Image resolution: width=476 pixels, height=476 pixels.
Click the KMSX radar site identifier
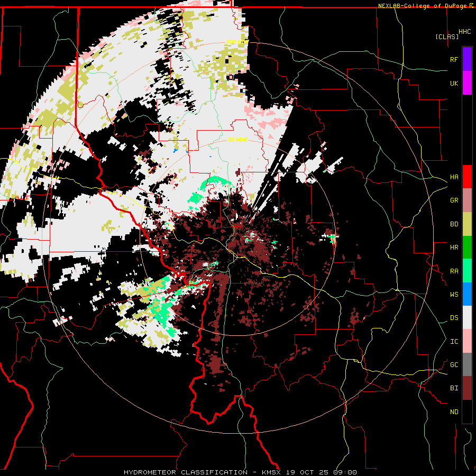(x=272, y=472)
